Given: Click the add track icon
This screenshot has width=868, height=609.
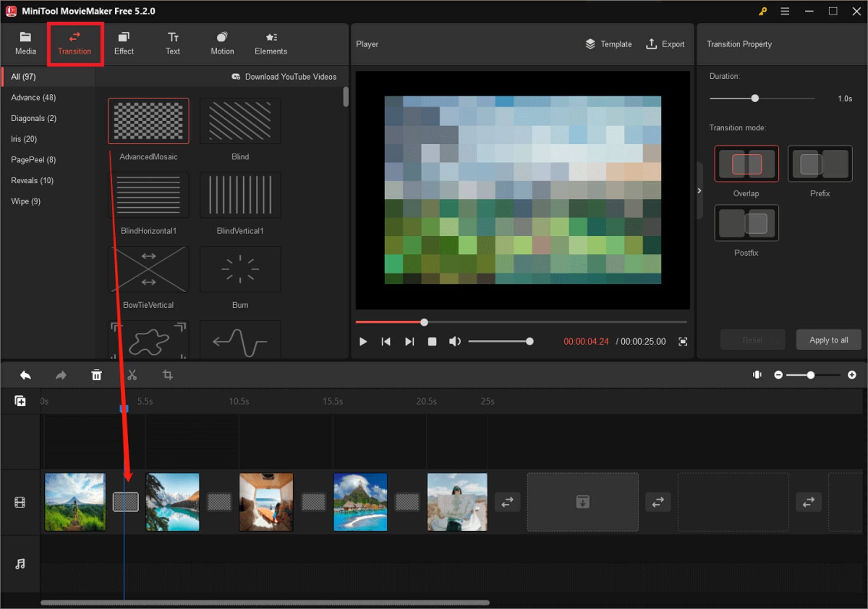Looking at the screenshot, I should [20, 401].
